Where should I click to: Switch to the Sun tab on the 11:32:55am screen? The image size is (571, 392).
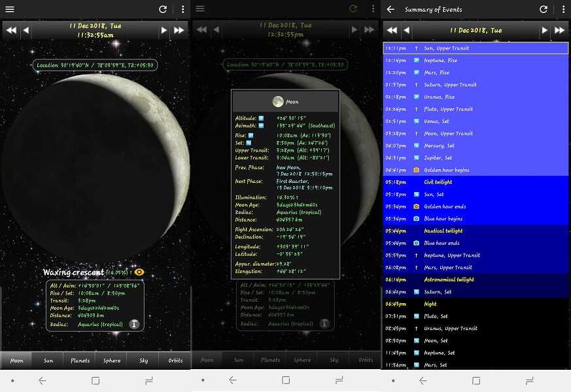coord(48,360)
